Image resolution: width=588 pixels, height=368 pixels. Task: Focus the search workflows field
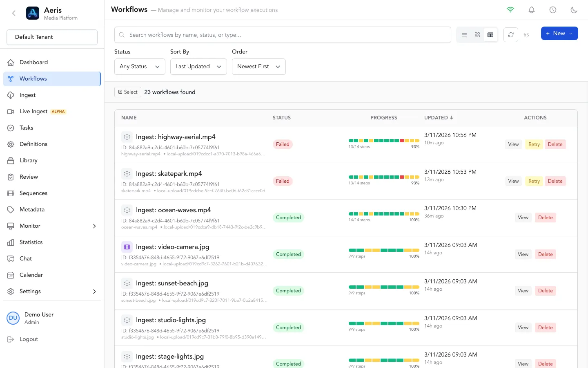pos(283,35)
